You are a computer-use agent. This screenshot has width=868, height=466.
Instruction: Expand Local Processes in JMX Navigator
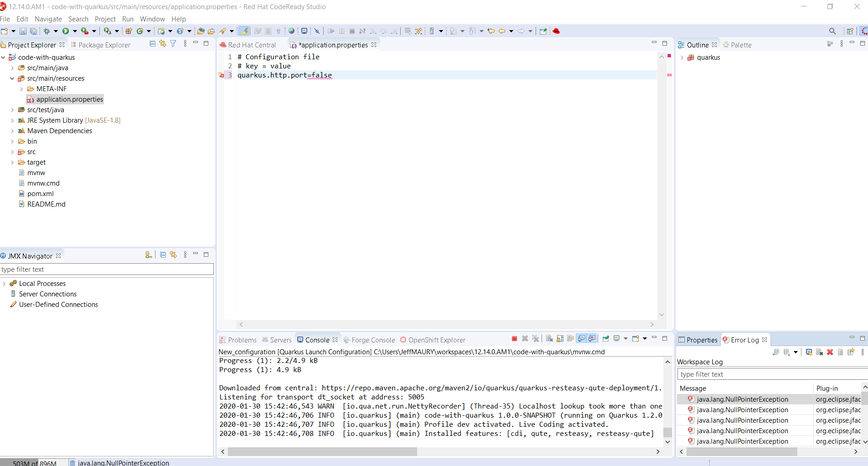pyautogui.click(x=4, y=284)
